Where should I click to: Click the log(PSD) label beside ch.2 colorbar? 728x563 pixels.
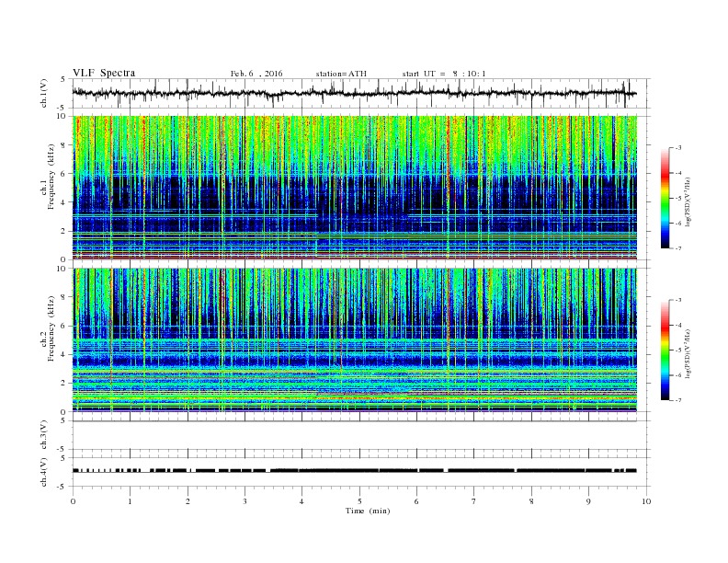coord(687,353)
